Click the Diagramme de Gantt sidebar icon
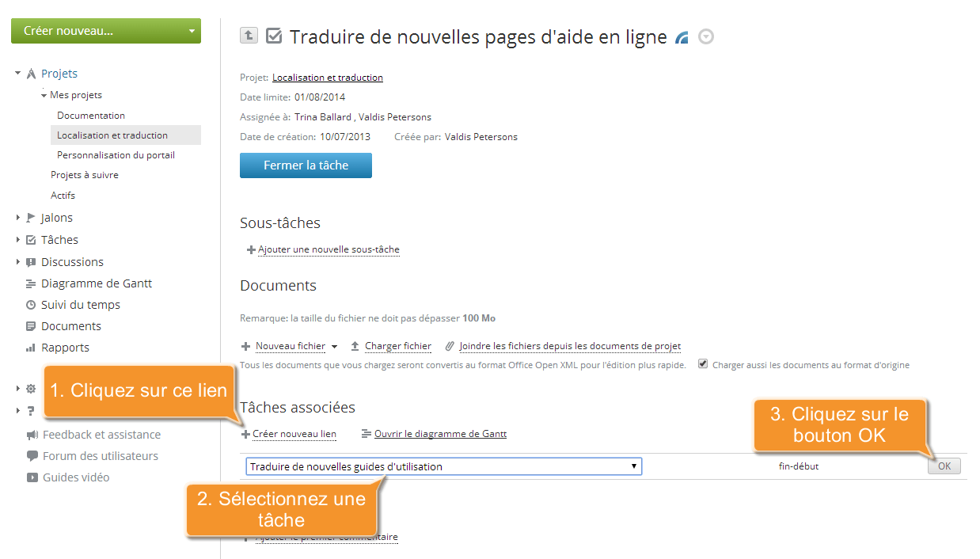 tap(31, 283)
